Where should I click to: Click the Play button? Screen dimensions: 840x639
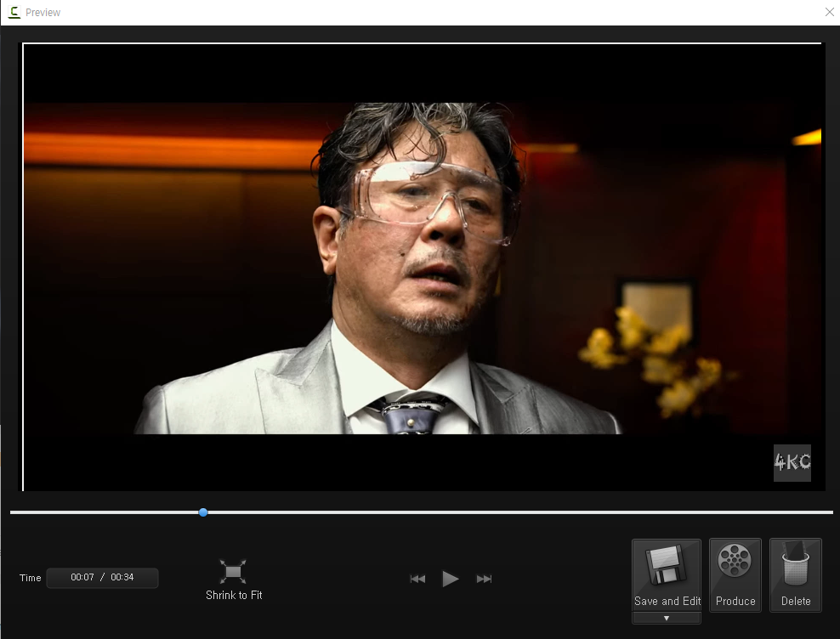[x=450, y=579]
